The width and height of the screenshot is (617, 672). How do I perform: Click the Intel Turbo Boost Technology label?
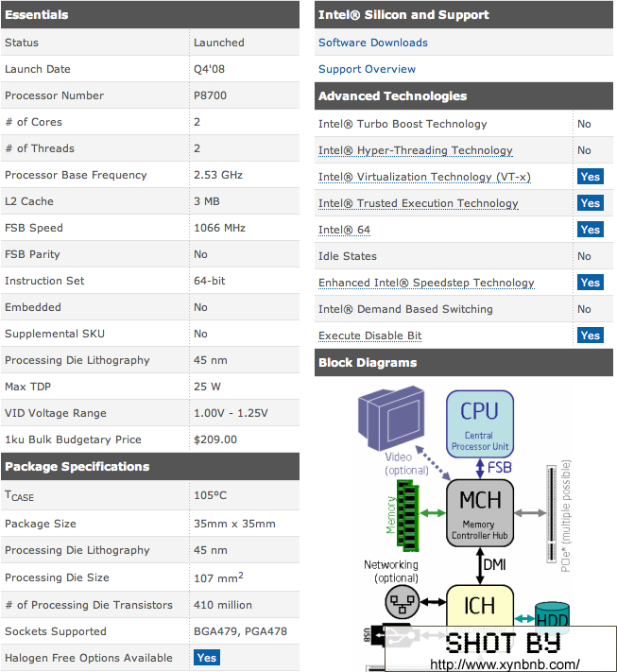(403, 124)
